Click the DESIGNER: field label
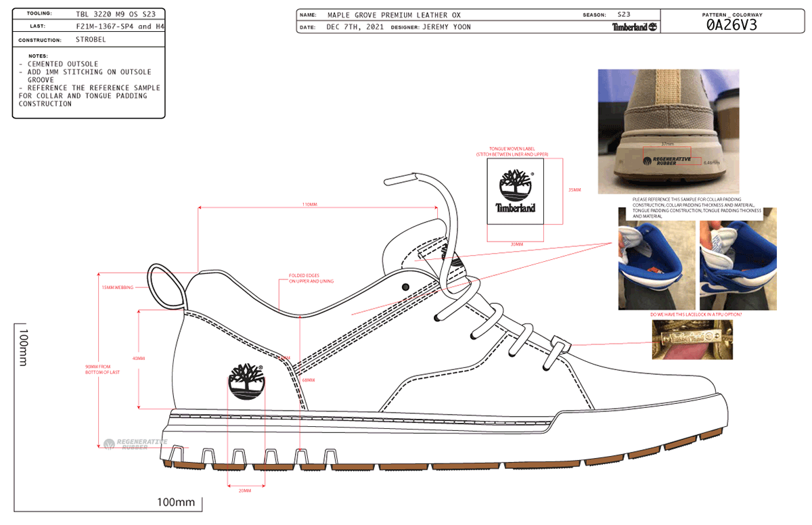Image resolution: width=812 pixels, height=525 pixels. pos(405,27)
